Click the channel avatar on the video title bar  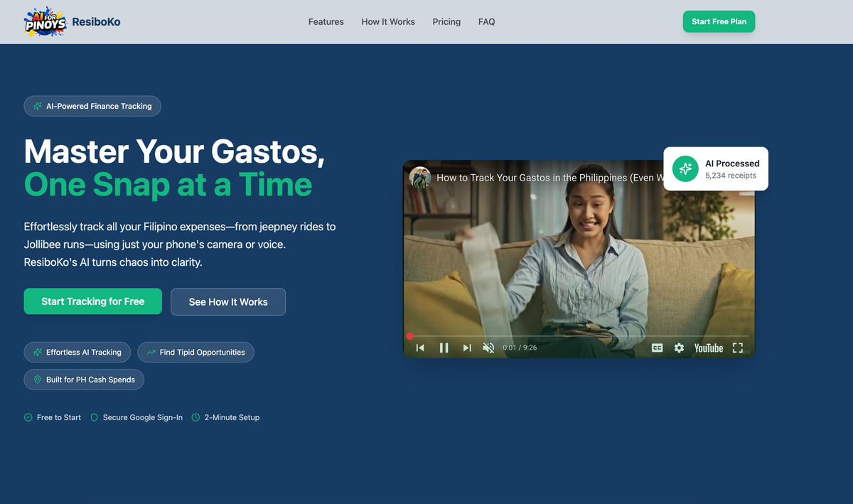[420, 178]
